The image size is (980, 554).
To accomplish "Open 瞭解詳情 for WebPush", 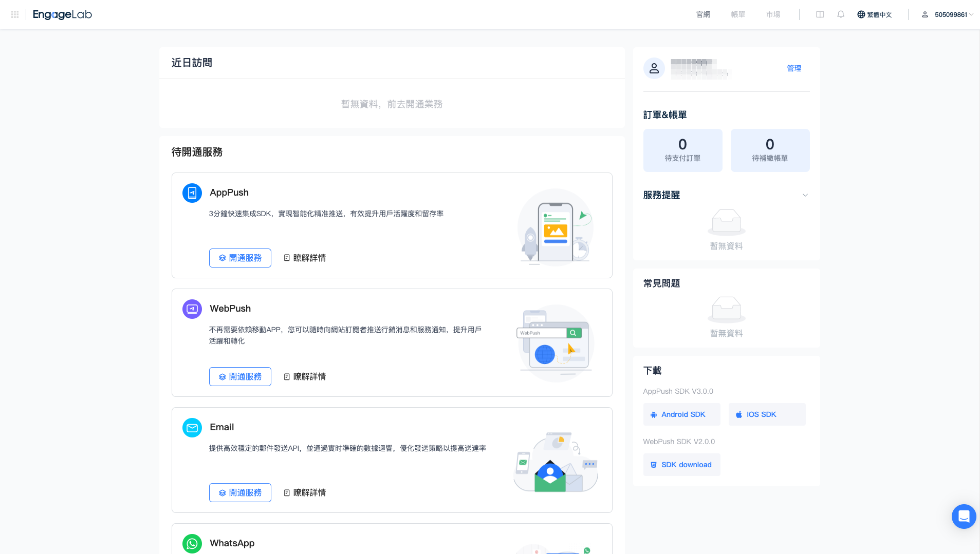I will [x=305, y=376].
